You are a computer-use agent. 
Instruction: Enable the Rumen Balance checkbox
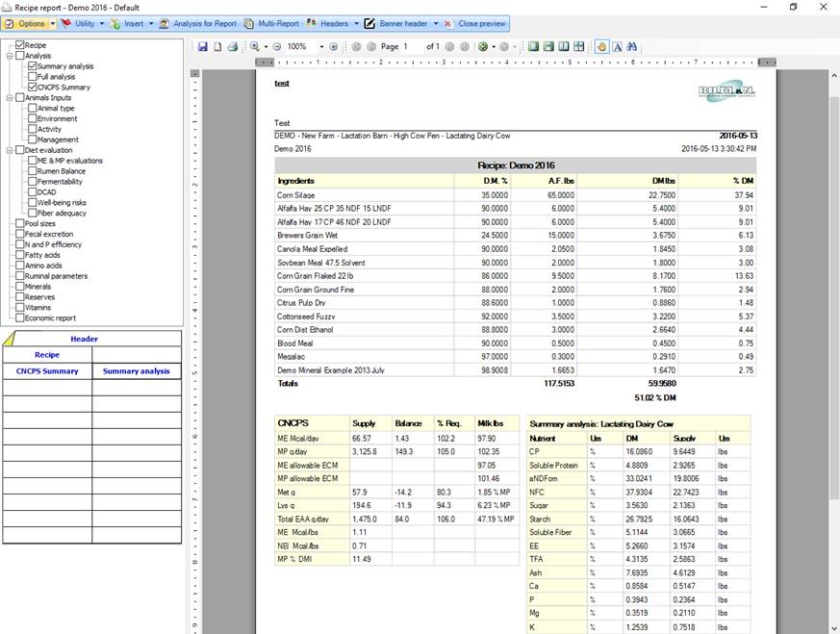coord(33,171)
